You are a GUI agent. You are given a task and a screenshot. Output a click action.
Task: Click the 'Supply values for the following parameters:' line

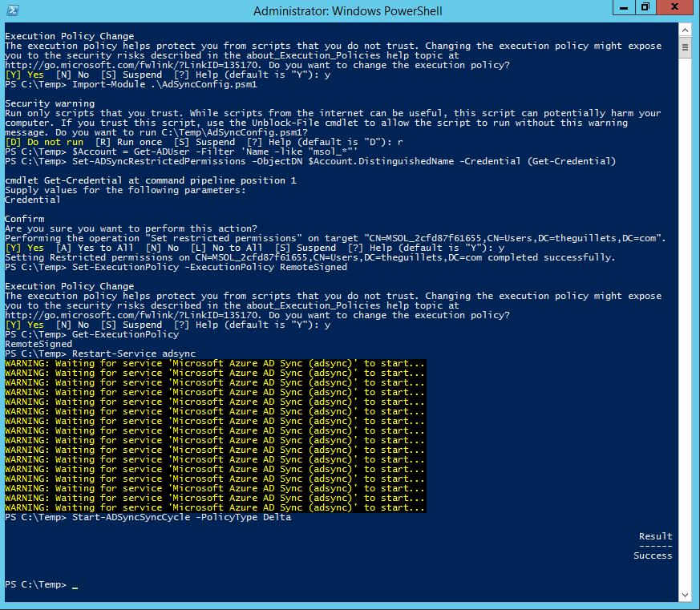[x=125, y=190]
